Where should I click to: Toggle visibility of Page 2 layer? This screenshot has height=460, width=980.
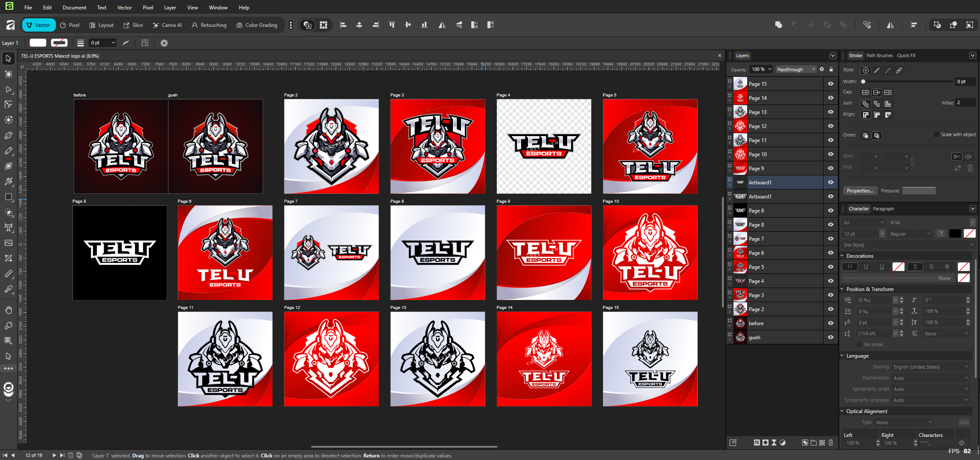[x=831, y=309]
